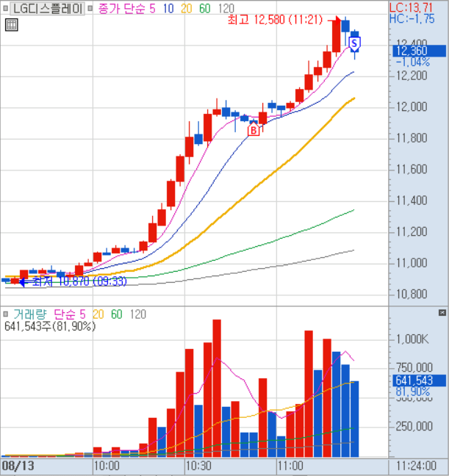This screenshot has height=476, width=449.
Task: Click the grid table icon under the stock name
Action: click(11, 26)
